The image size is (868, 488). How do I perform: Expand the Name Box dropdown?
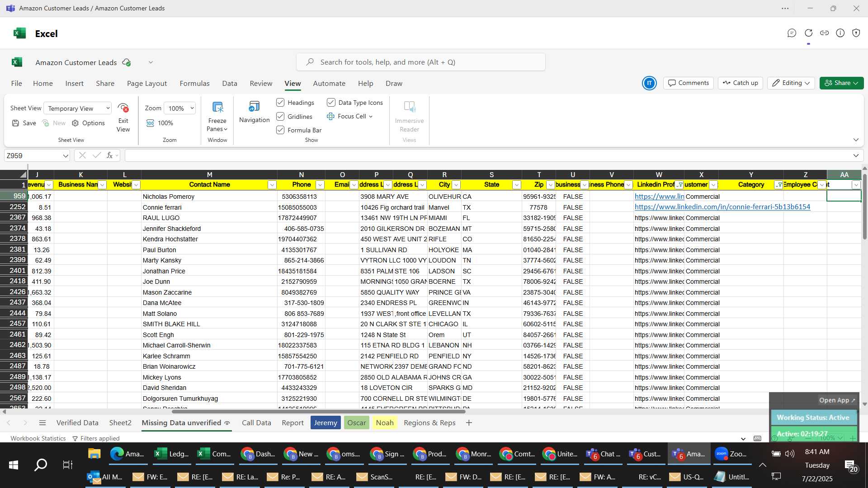coord(66,156)
